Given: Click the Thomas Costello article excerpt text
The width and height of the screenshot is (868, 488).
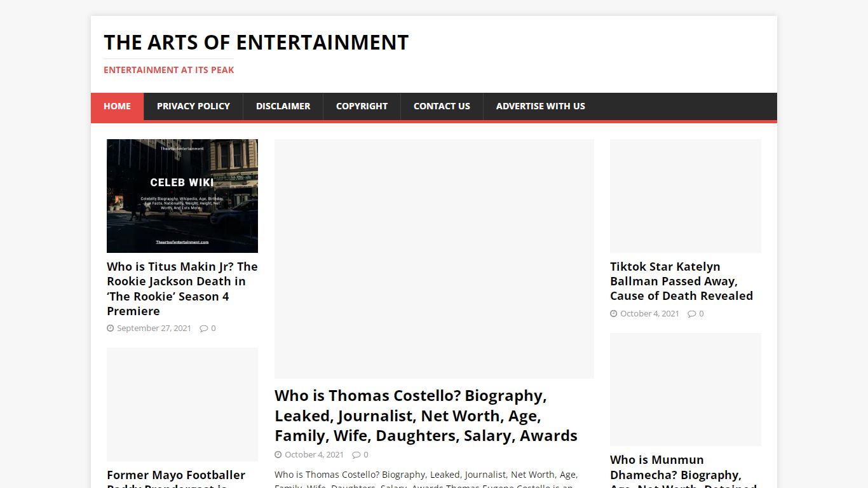Looking at the screenshot, I should click(x=426, y=479).
